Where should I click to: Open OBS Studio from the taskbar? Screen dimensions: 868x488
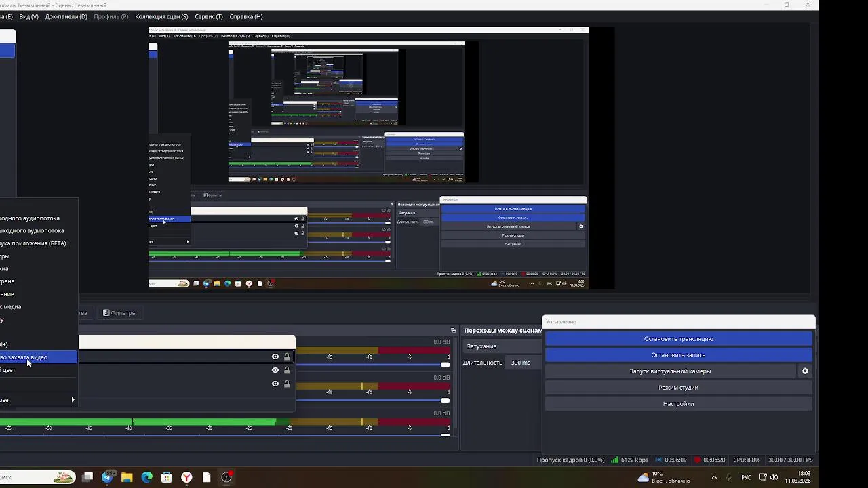coord(226,477)
